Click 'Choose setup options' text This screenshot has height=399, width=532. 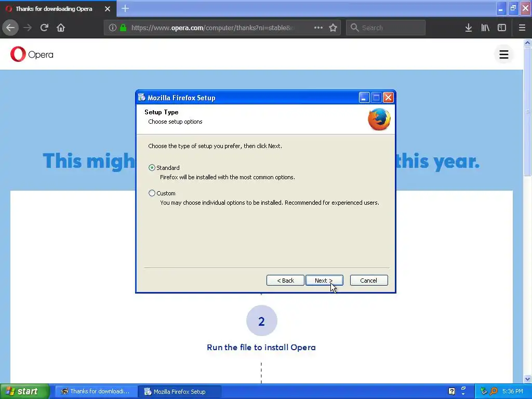(x=175, y=122)
